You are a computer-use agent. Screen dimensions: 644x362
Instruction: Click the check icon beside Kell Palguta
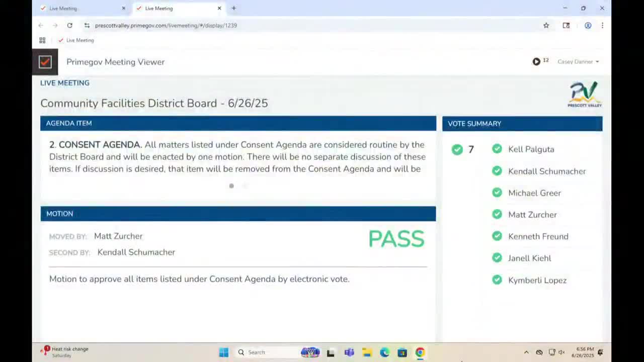[x=497, y=149]
